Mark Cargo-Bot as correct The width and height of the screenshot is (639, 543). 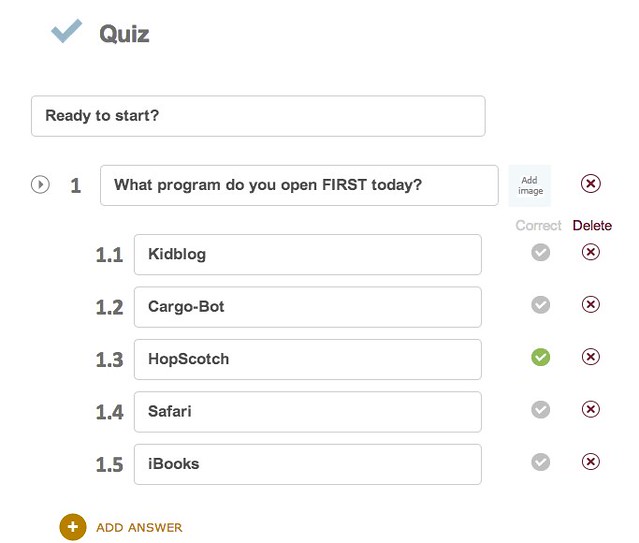point(540,305)
